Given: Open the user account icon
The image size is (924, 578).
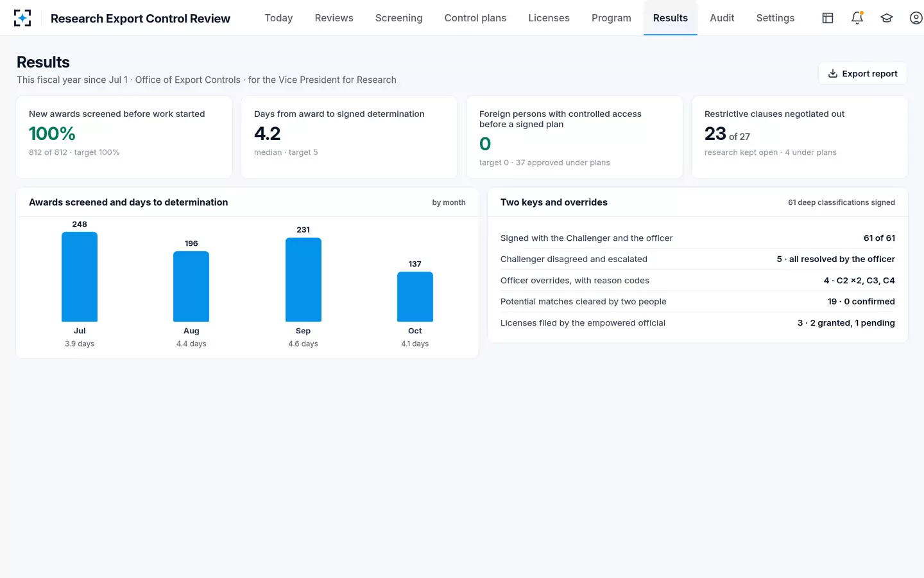Looking at the screenshot, I should coord(916,18).
